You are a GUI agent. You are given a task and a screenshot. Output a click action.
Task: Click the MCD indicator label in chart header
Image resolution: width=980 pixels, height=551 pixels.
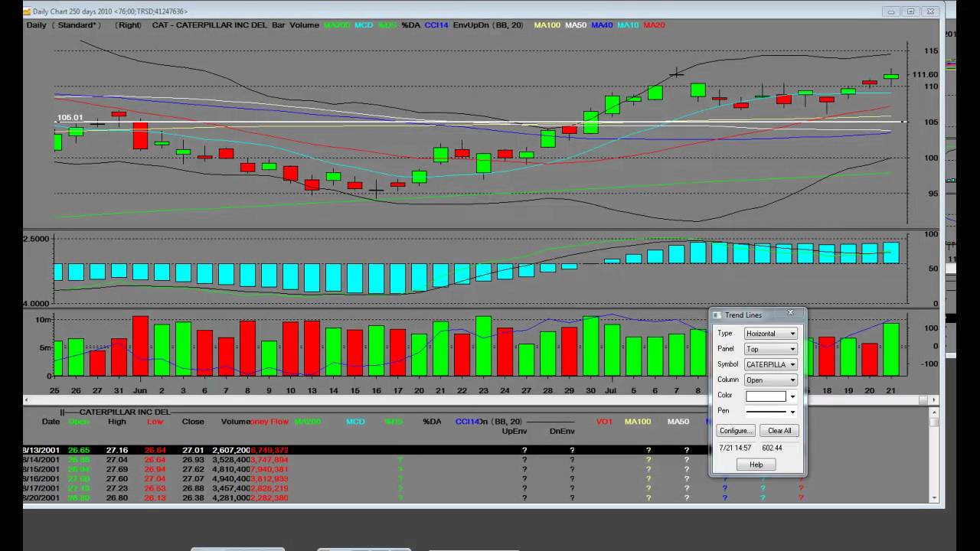(364, 25)
